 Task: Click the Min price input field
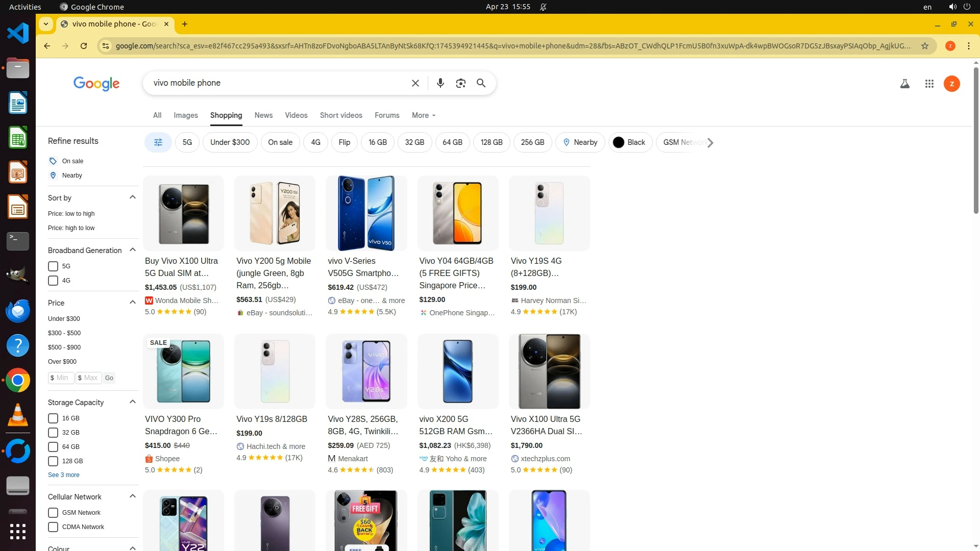pos(62,378)
